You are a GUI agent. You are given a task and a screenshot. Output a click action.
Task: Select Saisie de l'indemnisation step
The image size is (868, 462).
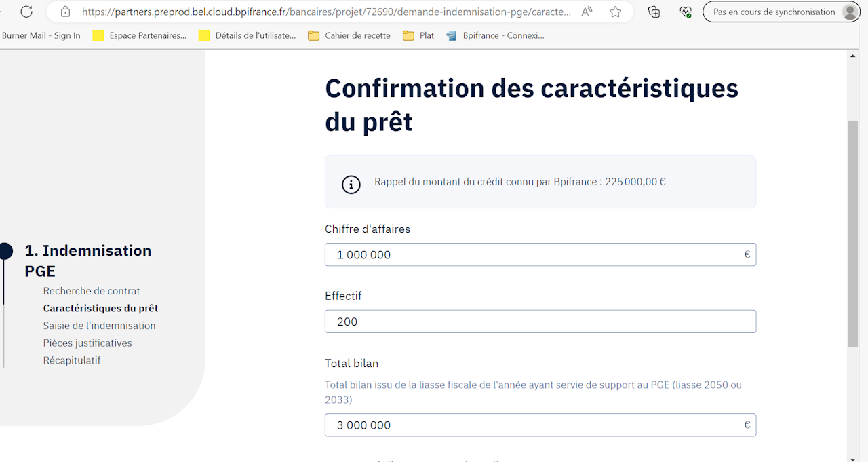(x=99, y=326)
